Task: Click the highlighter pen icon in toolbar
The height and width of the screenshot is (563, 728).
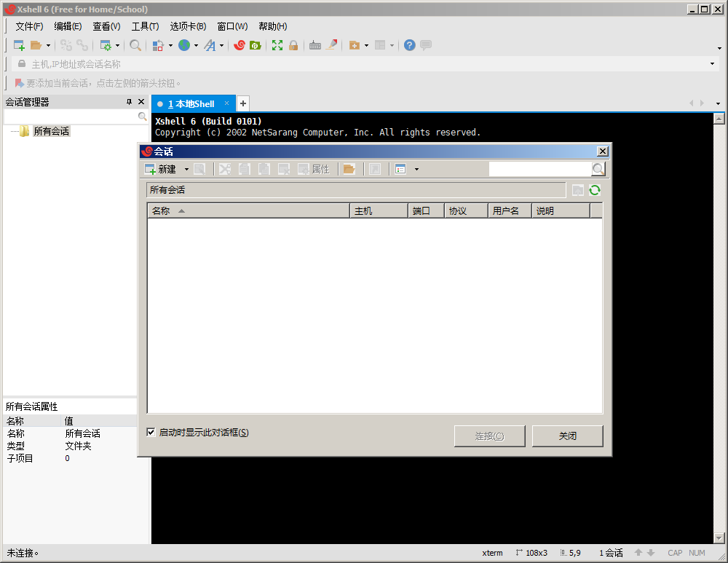Action: tap(331, 45)
